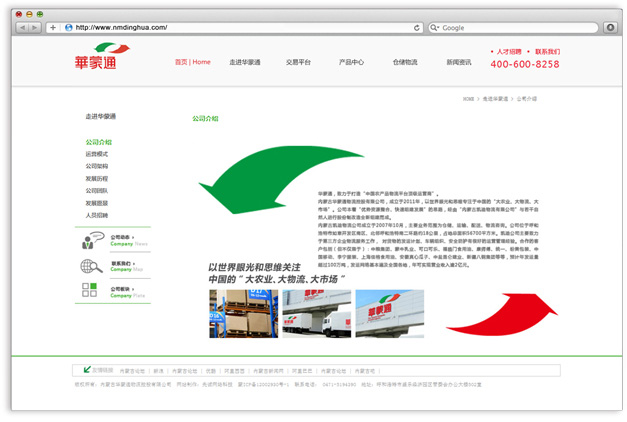Open the 交易平台 navigation menu item
The width and height of the screenshot is (627, 422).
299,62
